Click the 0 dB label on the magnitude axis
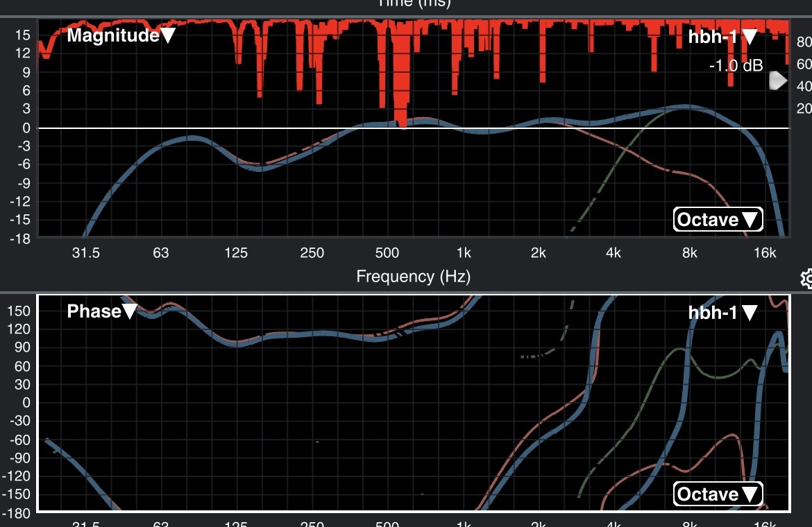 click(26, 128)
